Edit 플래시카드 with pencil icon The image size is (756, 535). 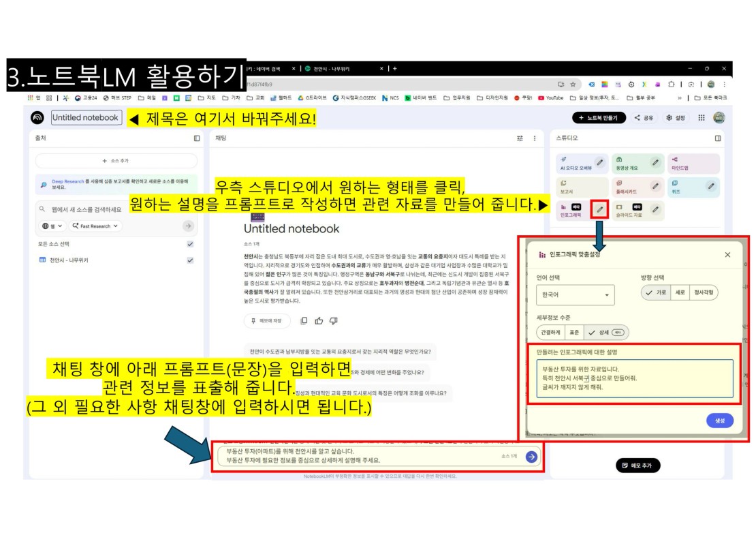coord(655,186)
